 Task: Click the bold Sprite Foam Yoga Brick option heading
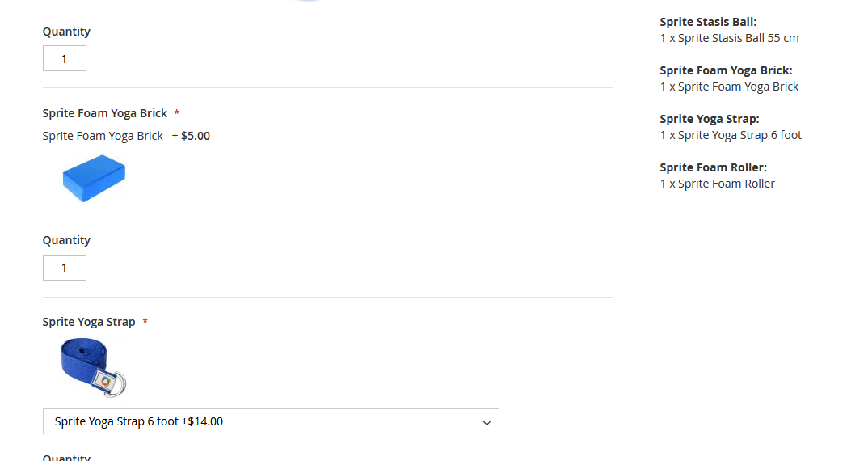(105, 113)
